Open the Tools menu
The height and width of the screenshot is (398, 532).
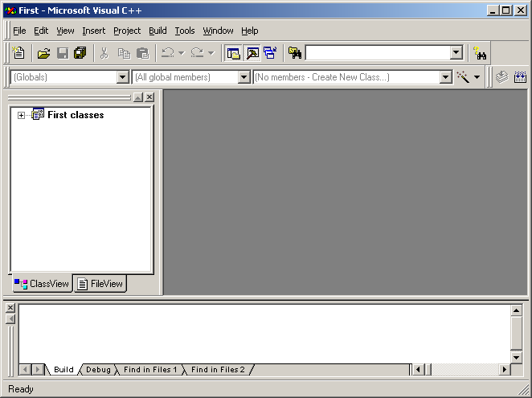click(x=185, y=31)
